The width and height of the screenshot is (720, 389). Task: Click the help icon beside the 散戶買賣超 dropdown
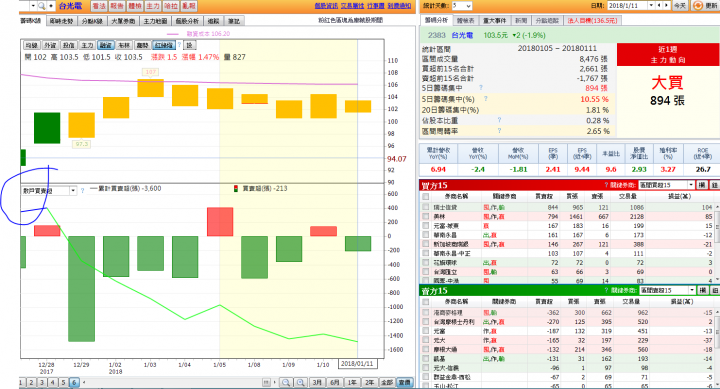pyautogui.click(x=83, y=191)
